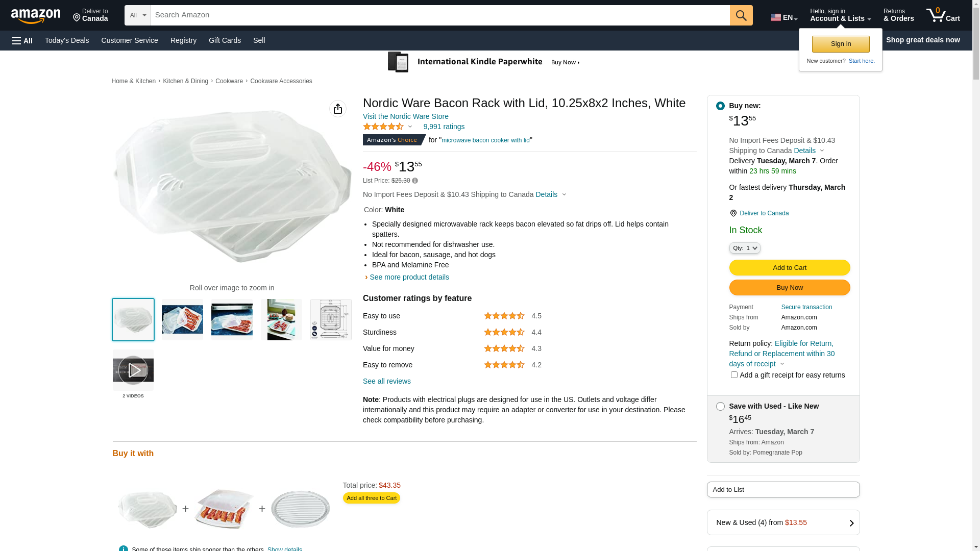The image size is (980, 551).
Task: Open the All hamburger menu
Action: pos(22,41)
